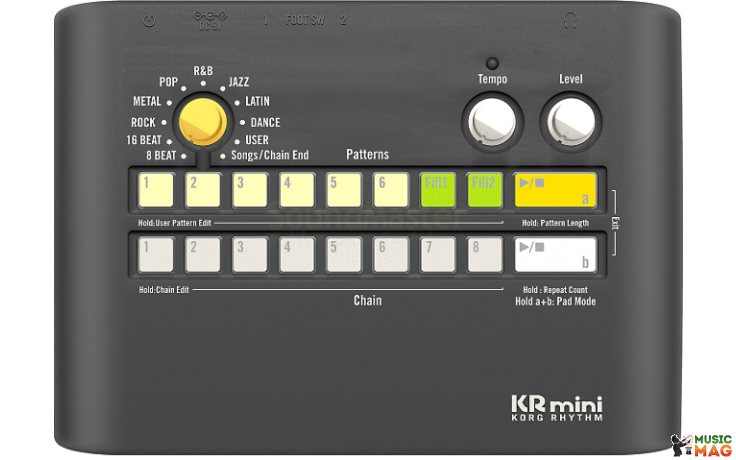Click the FOOT SW label
736x460 pixels.
tap(305, 20)
